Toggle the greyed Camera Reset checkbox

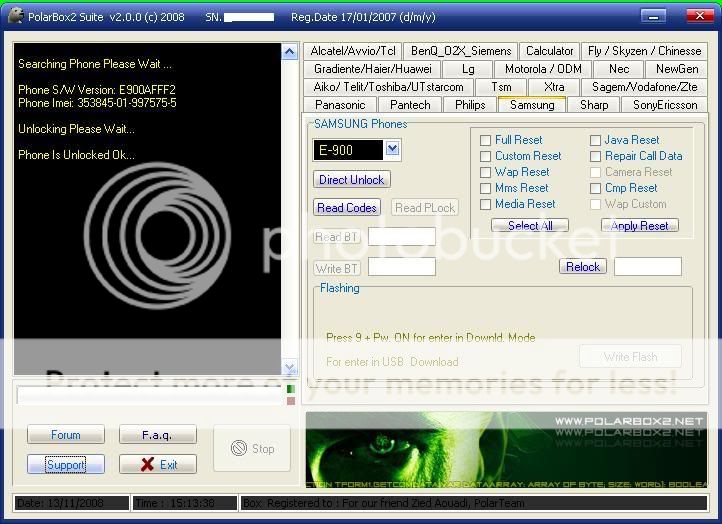click(595, 173)
